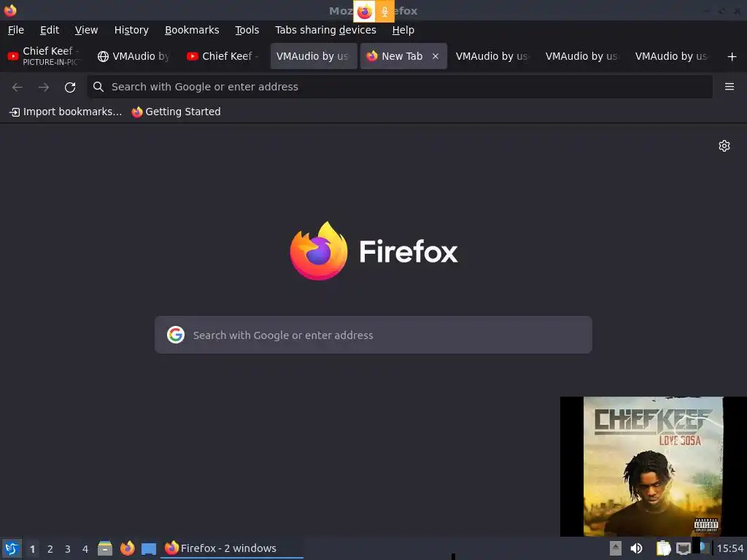
Task: Switch to workspace 1
Action: click(32, 549)
